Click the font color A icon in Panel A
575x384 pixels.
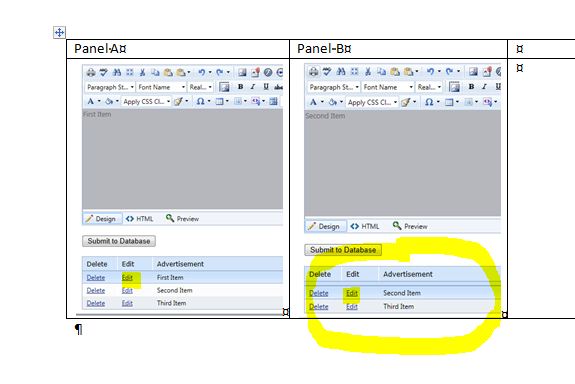(91, 101)
